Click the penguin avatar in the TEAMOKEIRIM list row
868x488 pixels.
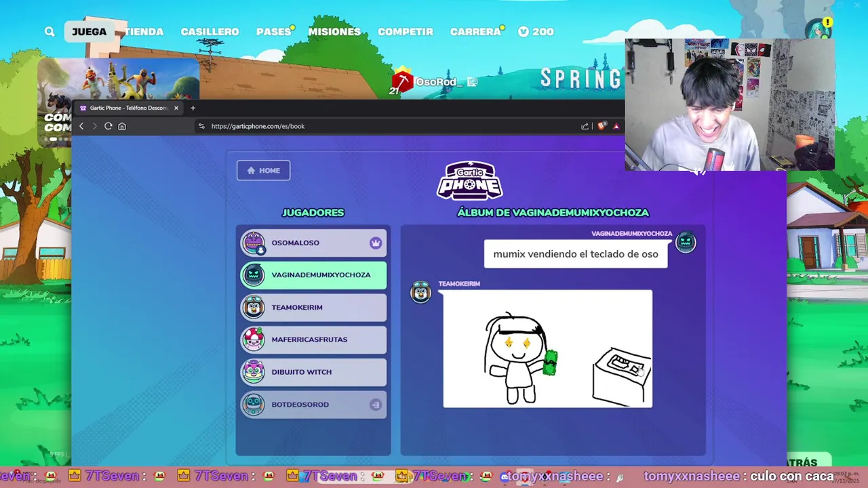pos(254,307)
